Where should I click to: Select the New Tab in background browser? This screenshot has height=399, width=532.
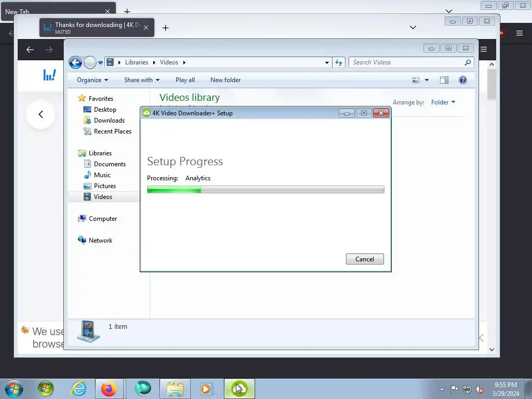coord(58,11)
